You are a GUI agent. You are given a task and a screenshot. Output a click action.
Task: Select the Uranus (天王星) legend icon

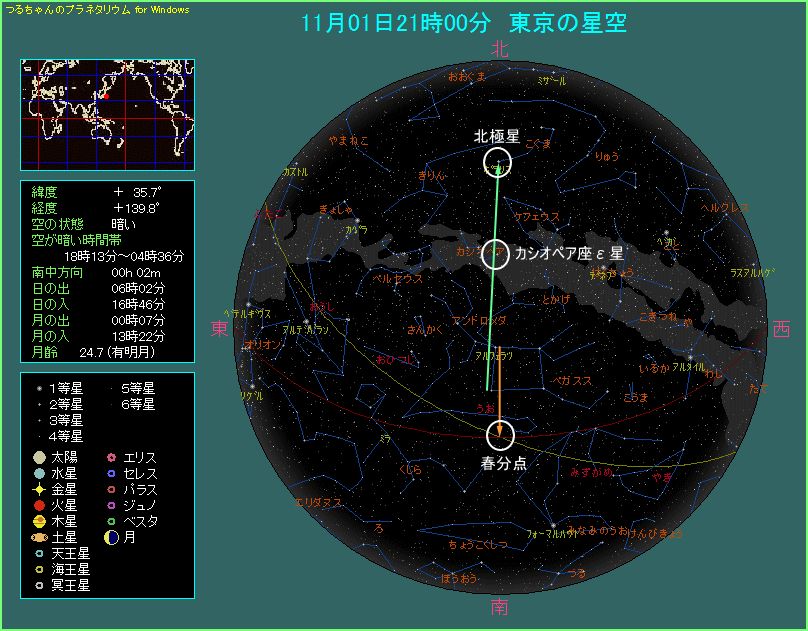tap(38, 552)
